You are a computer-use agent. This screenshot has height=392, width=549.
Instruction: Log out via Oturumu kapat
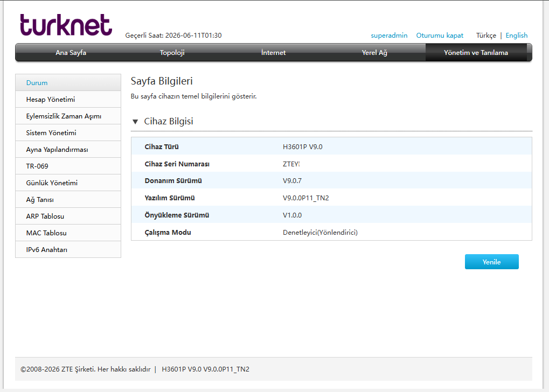click(440, 36)
